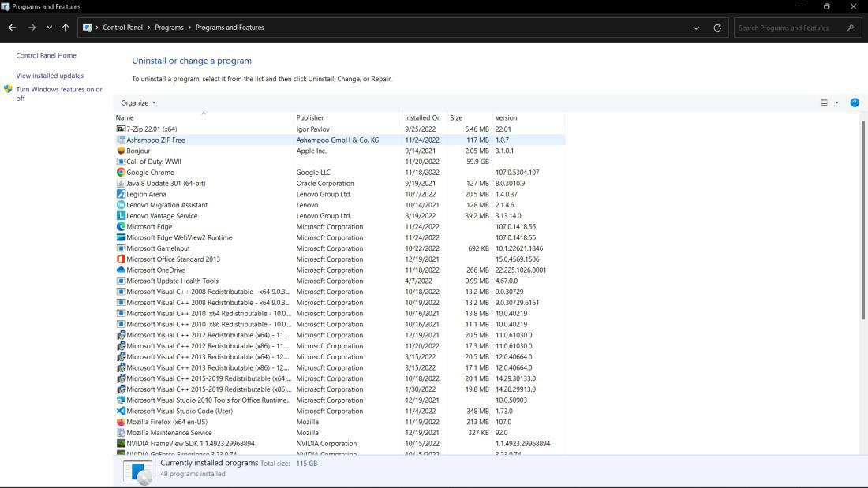Screen dimensions: 868x488
Task: Expand the address bar history dropdown
Action: coord(696,28)
